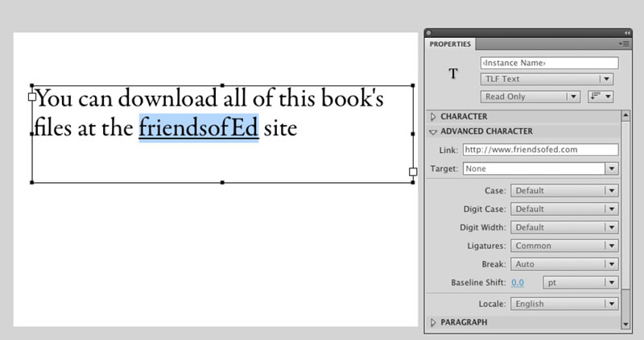Open the Digit Width dropdown
644x340 pixels.
pos(564,227)
